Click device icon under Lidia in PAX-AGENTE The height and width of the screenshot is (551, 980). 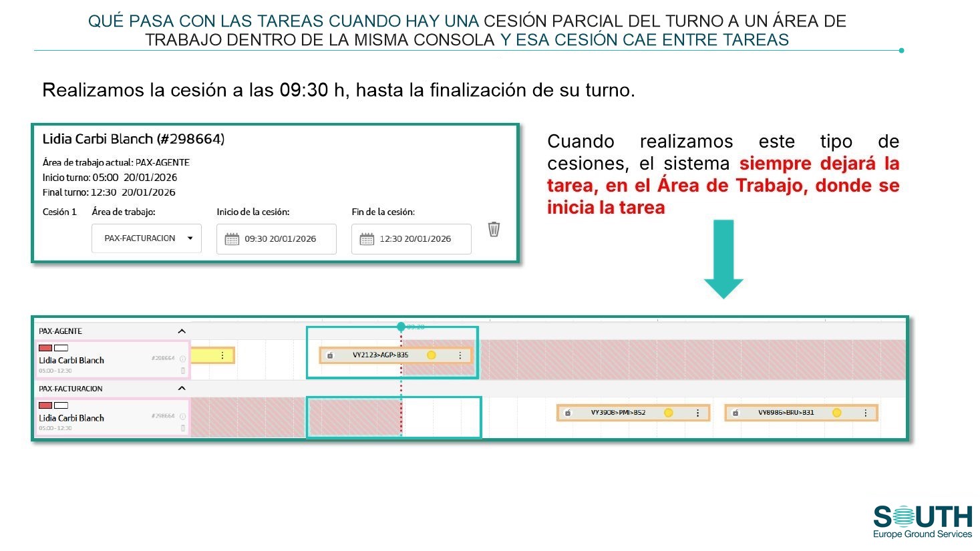pyautogui.click(x=183, y=371)
